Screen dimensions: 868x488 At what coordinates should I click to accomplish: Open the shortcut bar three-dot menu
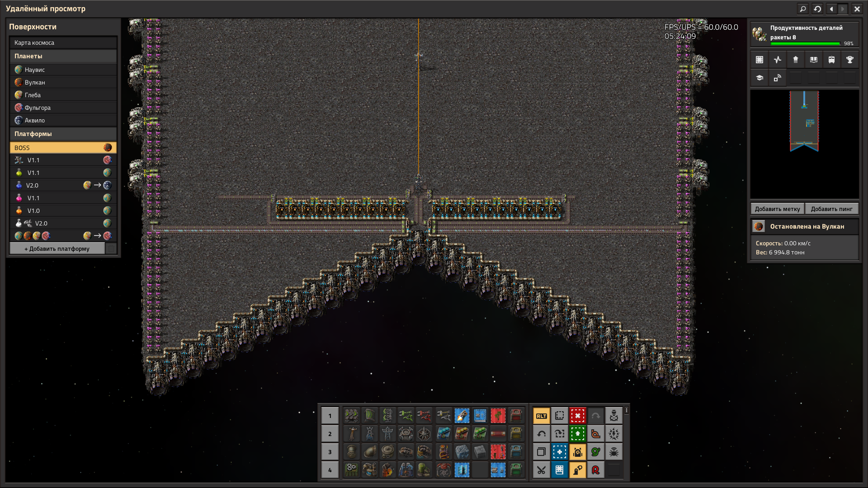point(627,410)
